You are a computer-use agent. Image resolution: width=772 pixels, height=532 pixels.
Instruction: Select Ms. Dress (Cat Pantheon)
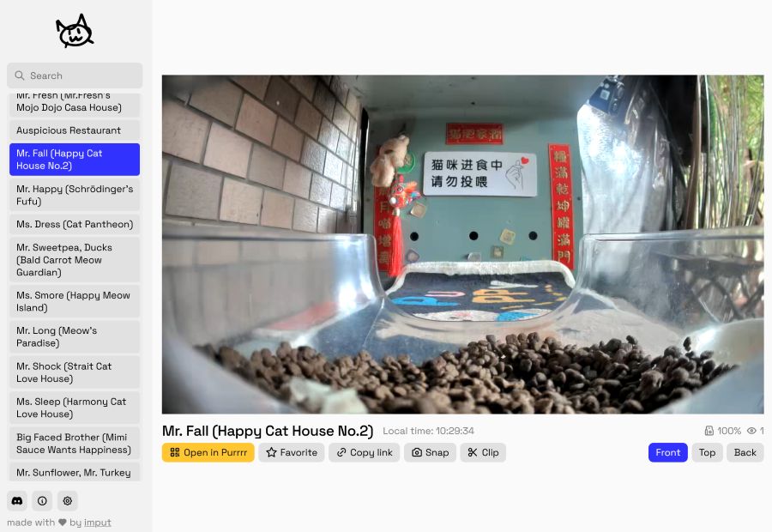[x=75, y=224]
